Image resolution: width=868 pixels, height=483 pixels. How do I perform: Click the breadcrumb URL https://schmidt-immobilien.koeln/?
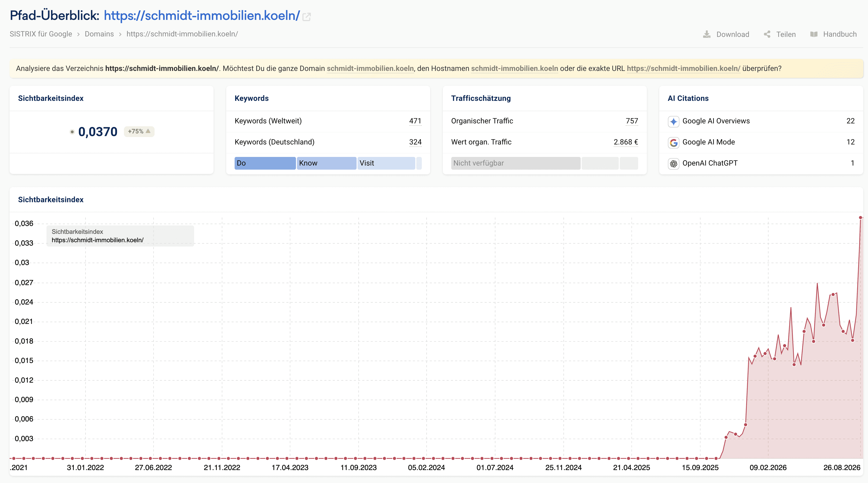[182, 34]
